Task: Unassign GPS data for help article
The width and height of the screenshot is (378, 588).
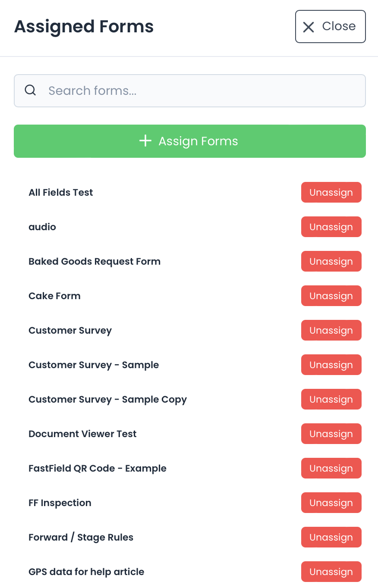Action: tap(331, 572)
